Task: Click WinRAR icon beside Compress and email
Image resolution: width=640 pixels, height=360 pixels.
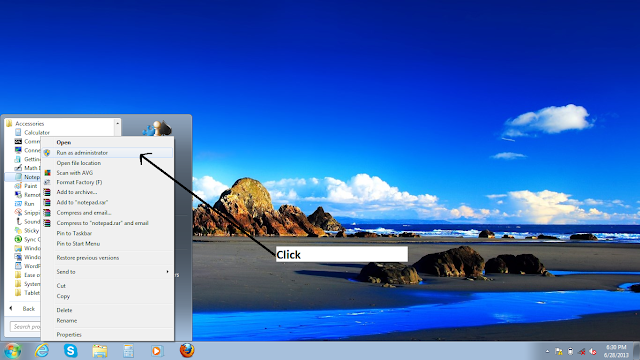Action: point(47,213)
